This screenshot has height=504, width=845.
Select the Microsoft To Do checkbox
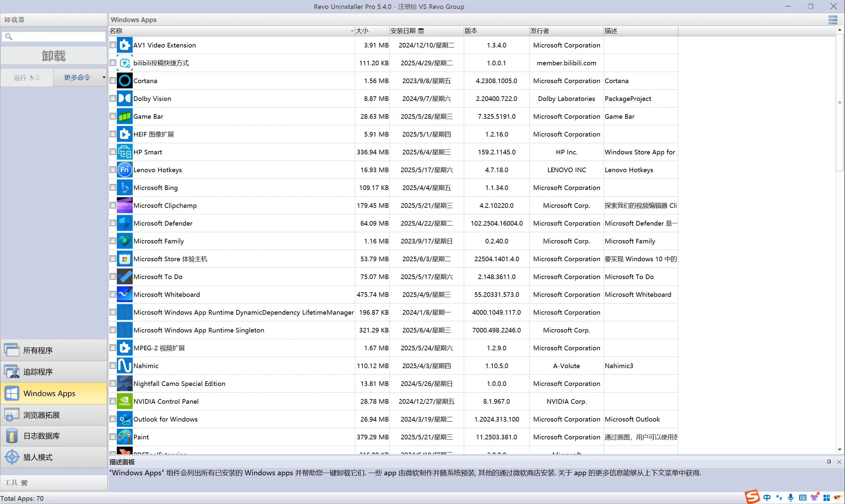click(113, 276)
